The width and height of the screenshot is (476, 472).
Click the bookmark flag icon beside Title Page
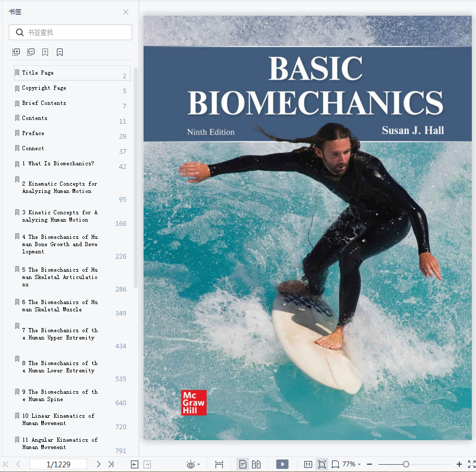[x=17, y=73]
